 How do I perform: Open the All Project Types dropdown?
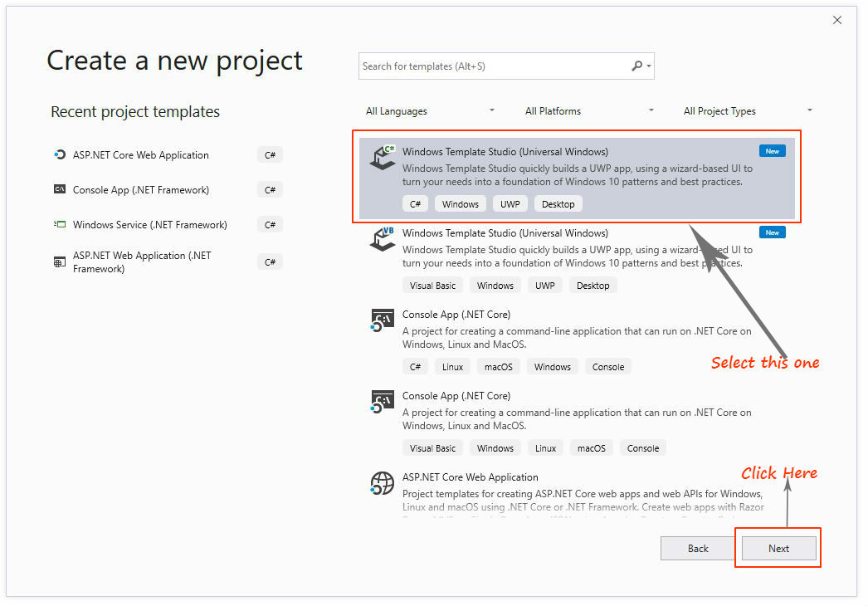pyautogui.click(x=748, y=110)
